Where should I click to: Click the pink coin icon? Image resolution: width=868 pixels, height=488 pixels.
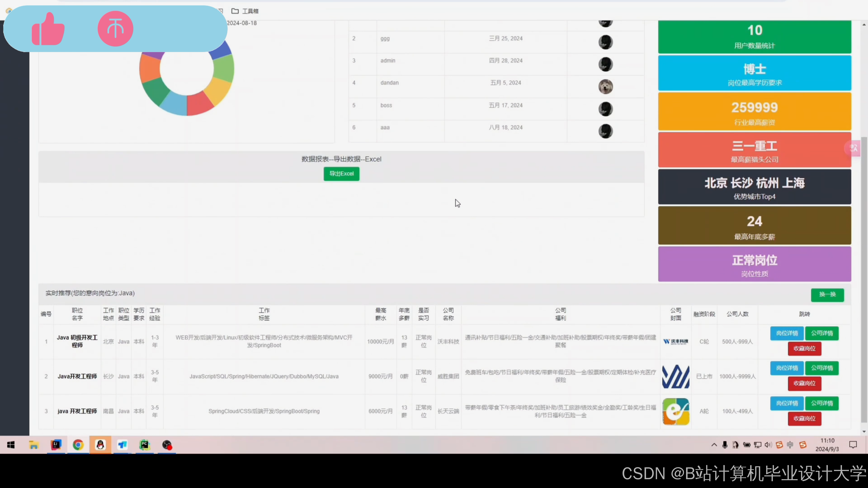[115, 29]
